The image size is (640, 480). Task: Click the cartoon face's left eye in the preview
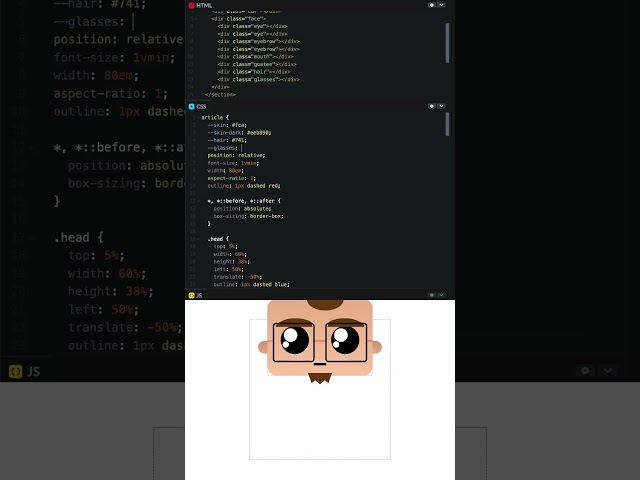(x=295, y=340)
